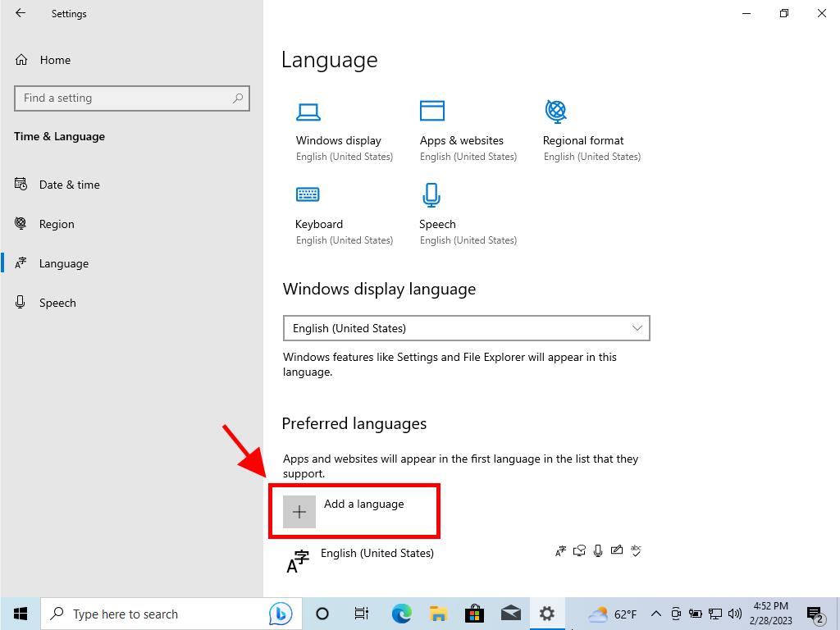Image resolution: width=840 pixels, height=630 pixels.
Task: Select English (United States) in preferred languages
Action: [377, 554]
